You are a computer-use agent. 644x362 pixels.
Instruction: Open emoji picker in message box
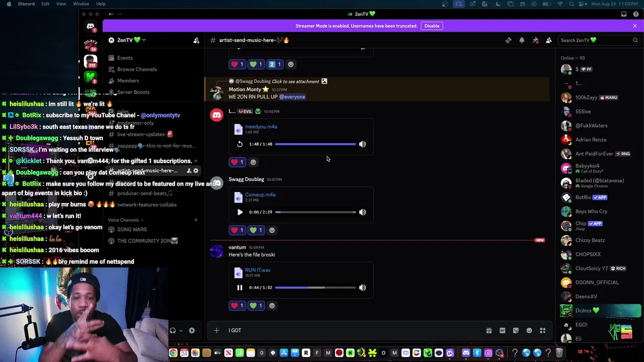click(529, 330)
